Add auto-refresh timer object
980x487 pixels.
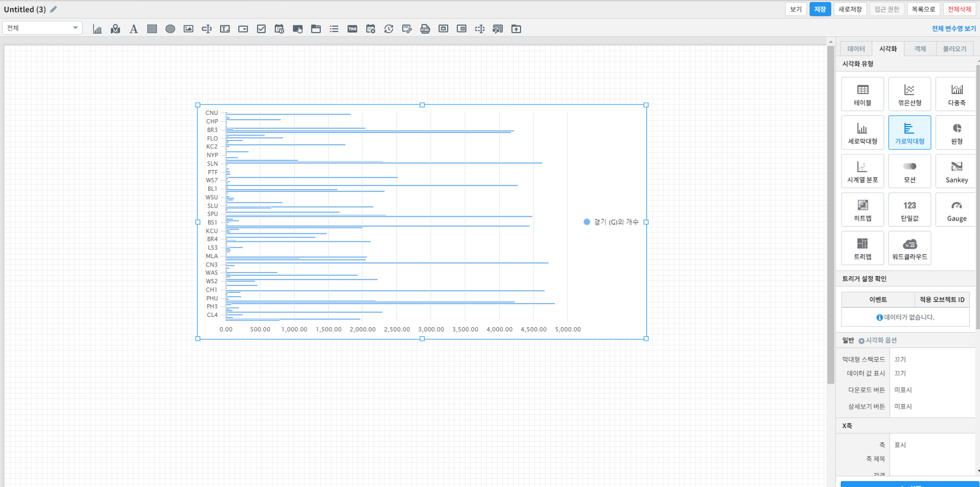pyautogui.click(x=389, y=29)
